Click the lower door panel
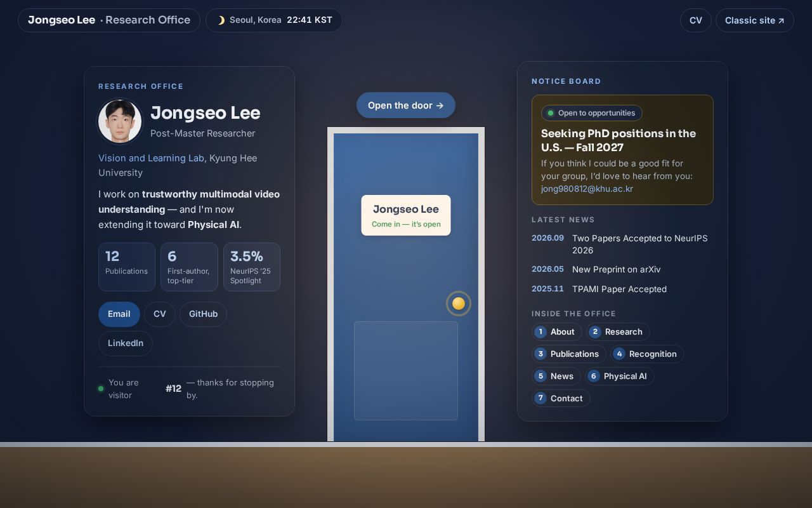Image resolution: width=812 pixels, height=508 pixels. coord(406,371)
